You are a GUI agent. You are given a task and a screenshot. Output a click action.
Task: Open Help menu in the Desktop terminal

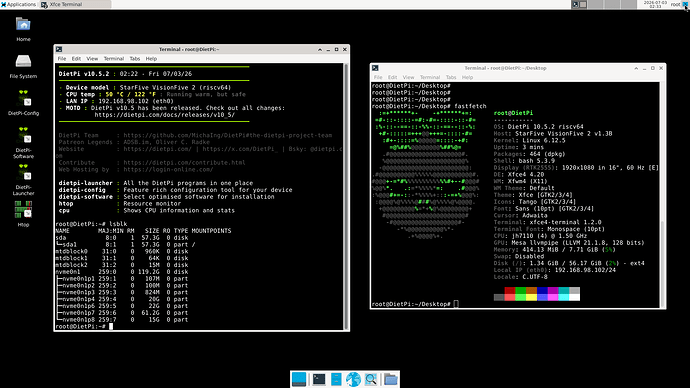pyautogui.click(x=467, y=77)
